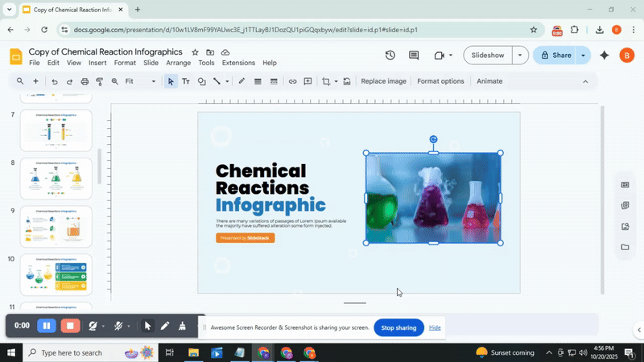This screenshot has height=362, width=644.
Task: Click the Replace image button
Action: coord(383,81)
